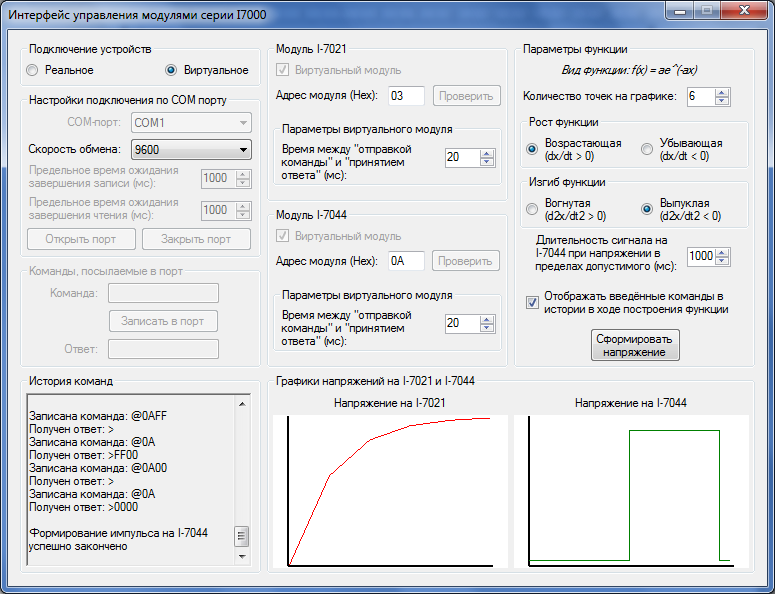Click Проверить button for module I-7021
775x594 pixels.
467,96
